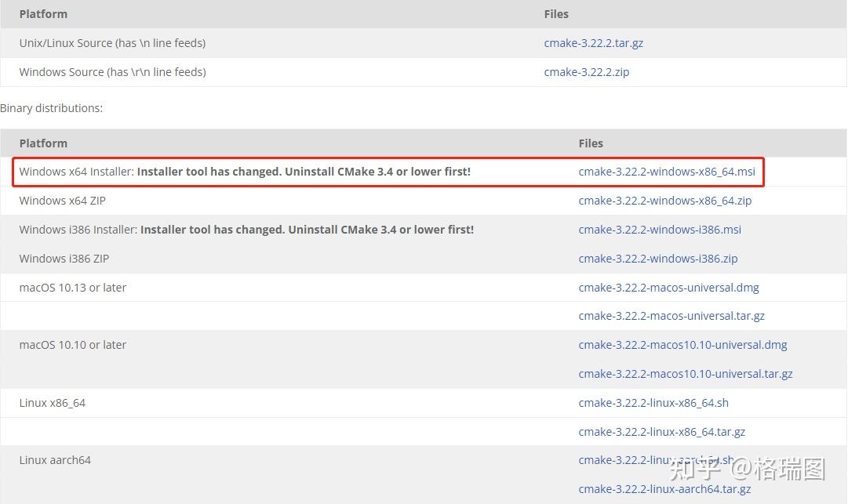
Task: Download cmake-3.22.2-linux-aarch64.tar.gz archive
Action: point(664,489)
